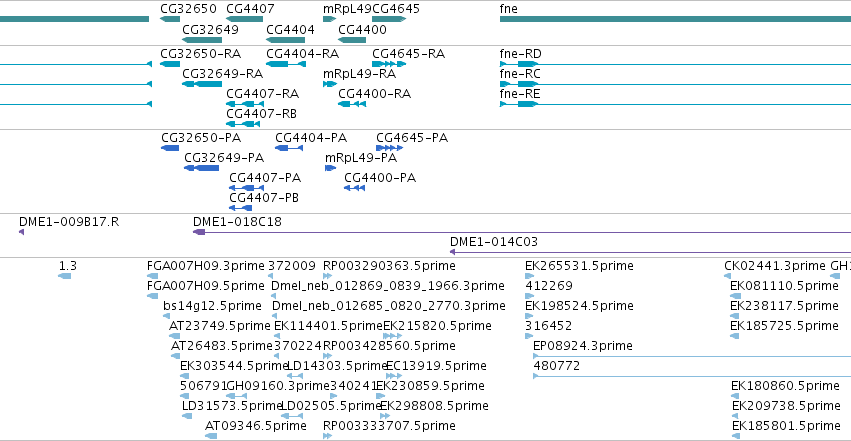Screen dimensions: 851x441
Task: Select the EP08924.3prime EST line
Action: [692, 356]
